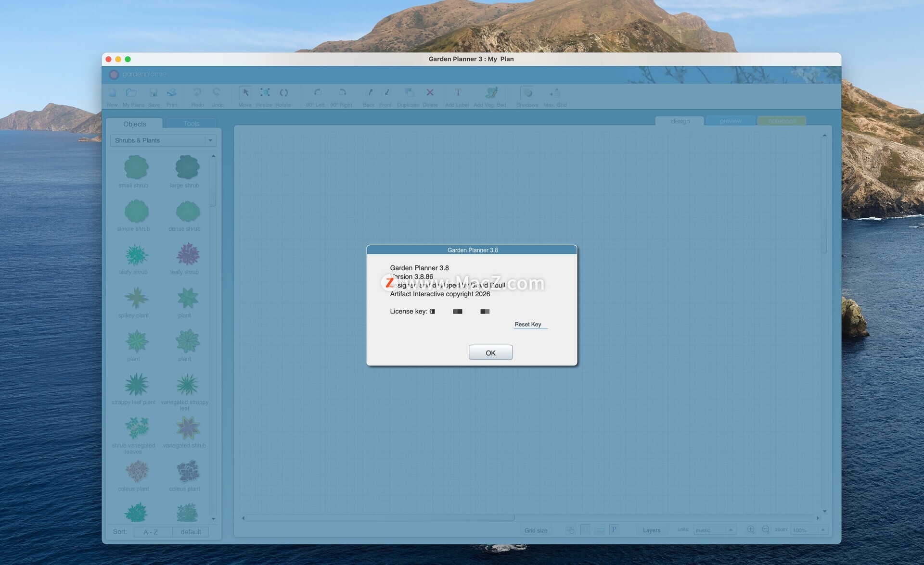Pick the small shrub object
This screenshot has height=565, width=924.
coord(136,167)
